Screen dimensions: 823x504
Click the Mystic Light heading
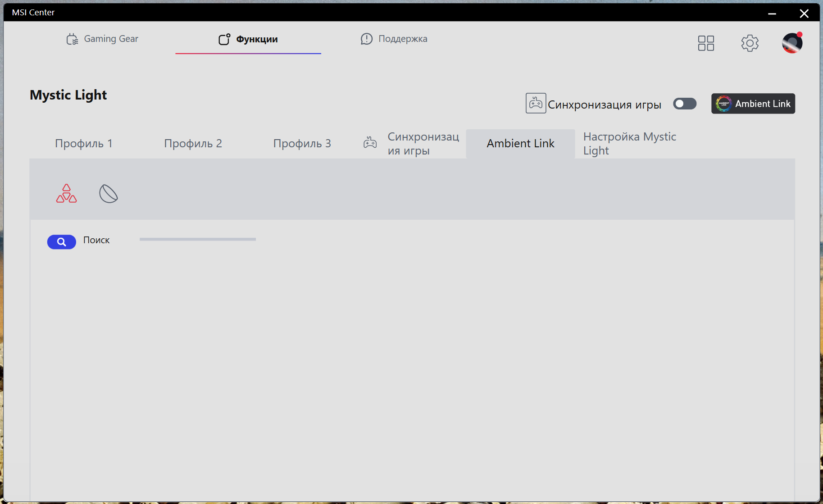tap(68, 95)
